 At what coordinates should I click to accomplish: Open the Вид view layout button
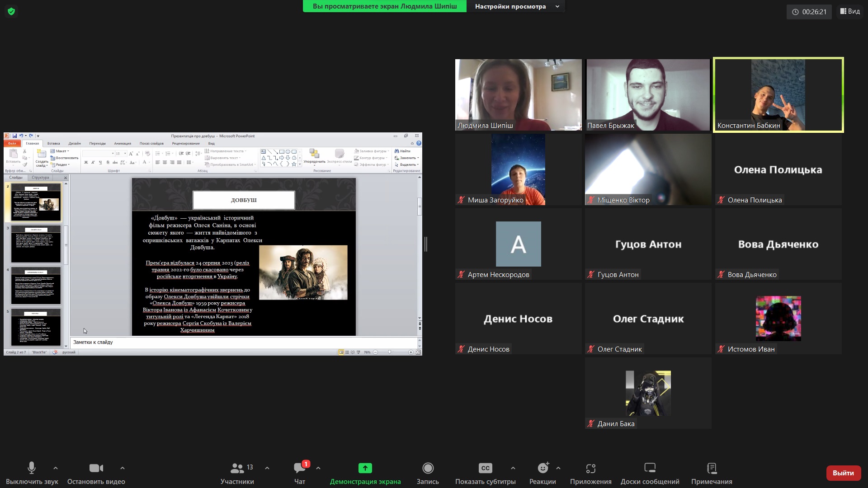click(x=850, y=11)
